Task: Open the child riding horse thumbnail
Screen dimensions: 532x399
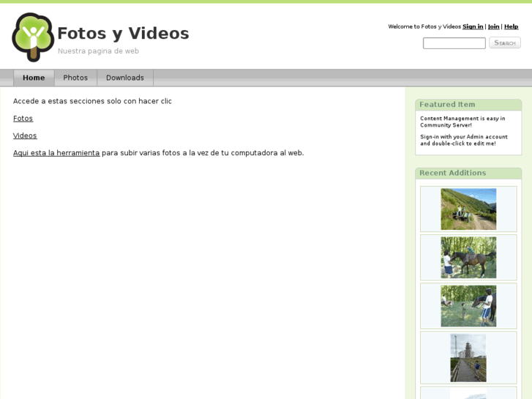Action: 468,258
